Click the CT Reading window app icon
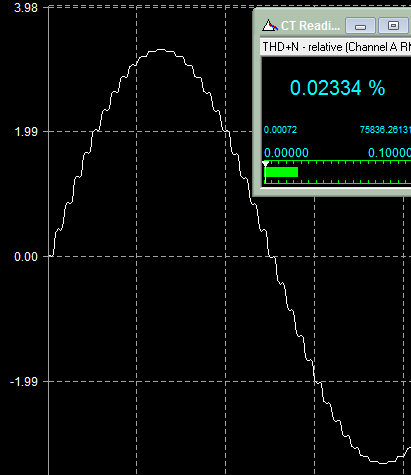Screen dimensions: 411x475 (x=270, y=25)
